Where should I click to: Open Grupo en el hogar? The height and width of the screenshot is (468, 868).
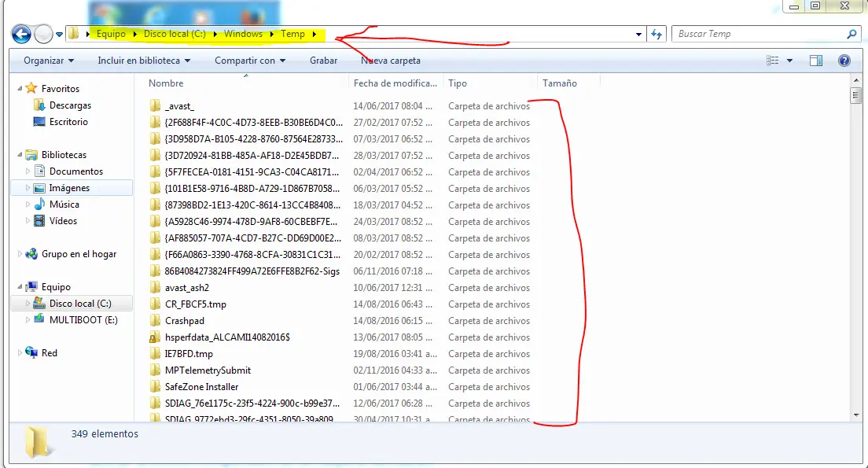(79, 254)
